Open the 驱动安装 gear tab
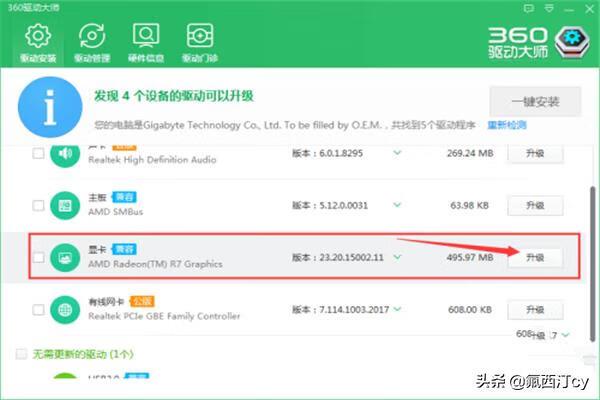This screenshot has width=600, height=400. [38, 43]
